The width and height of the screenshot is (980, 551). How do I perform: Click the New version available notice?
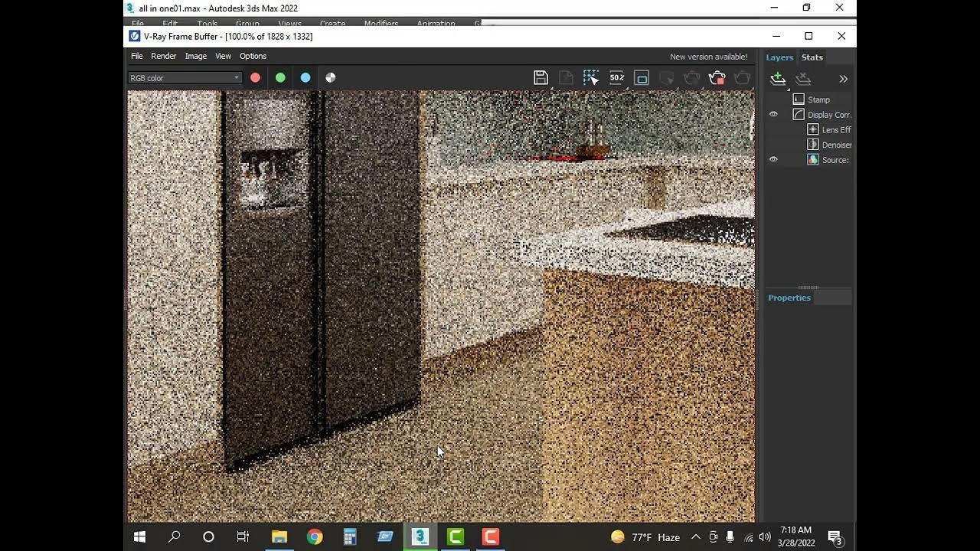coord(708,57)
